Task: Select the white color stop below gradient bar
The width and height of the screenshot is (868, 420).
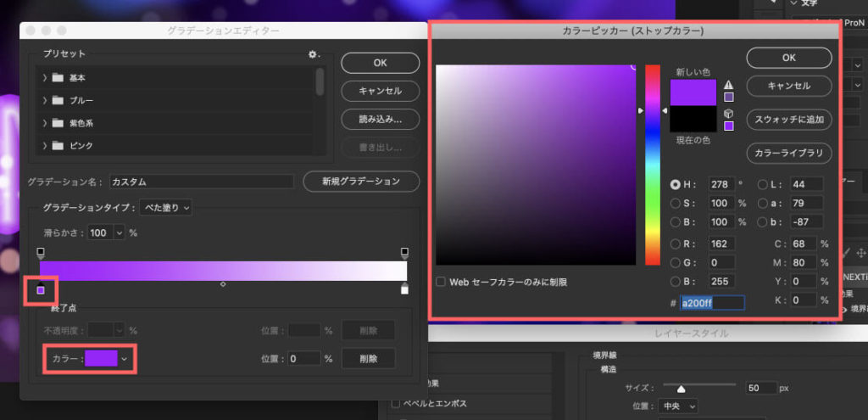Action: click(x=404, y=288)
